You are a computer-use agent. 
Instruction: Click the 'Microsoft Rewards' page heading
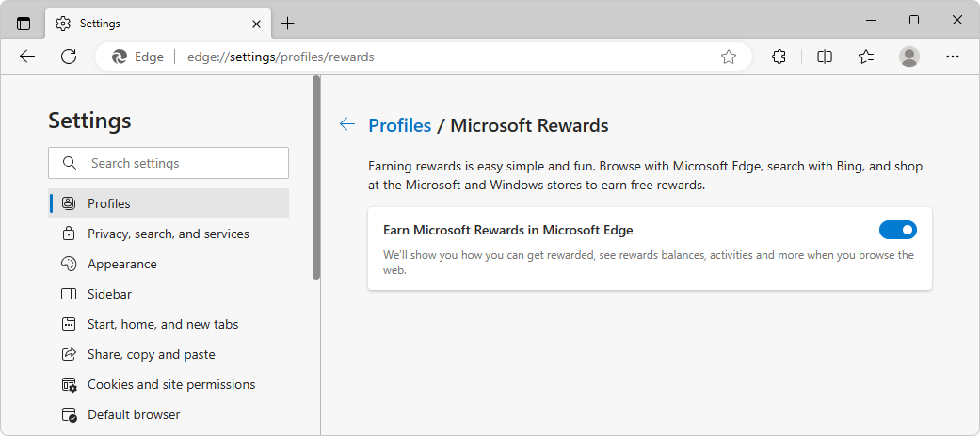click(529, 125)
